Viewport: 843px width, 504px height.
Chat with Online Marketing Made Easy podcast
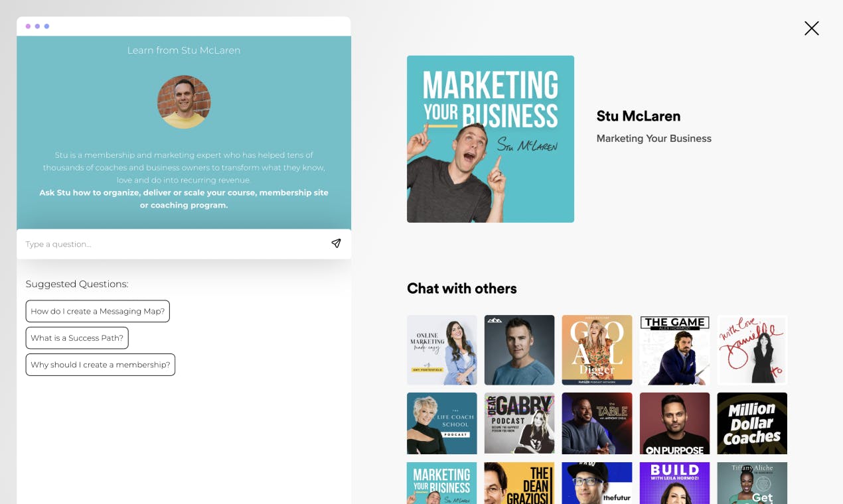pyautogui.click(x=442, y=350)
